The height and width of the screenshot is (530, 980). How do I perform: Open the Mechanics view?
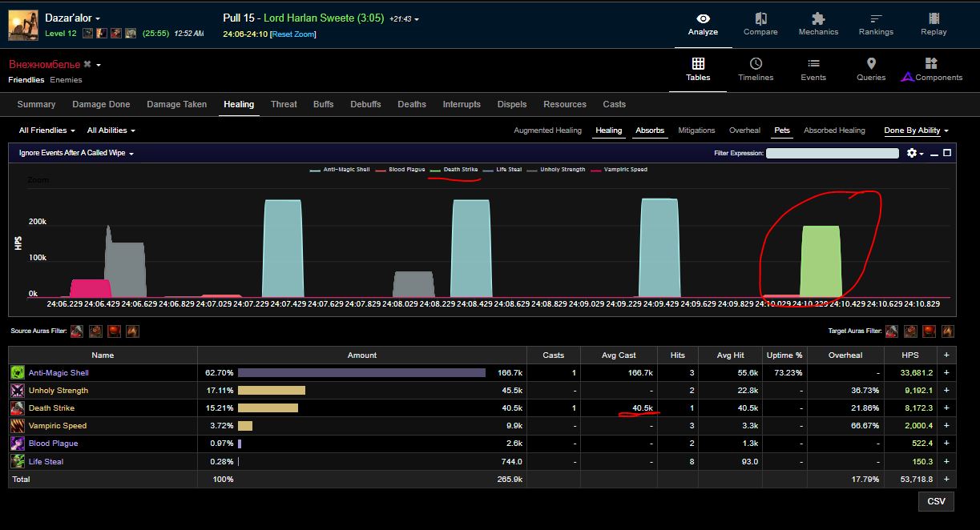[x=818, y=24]
